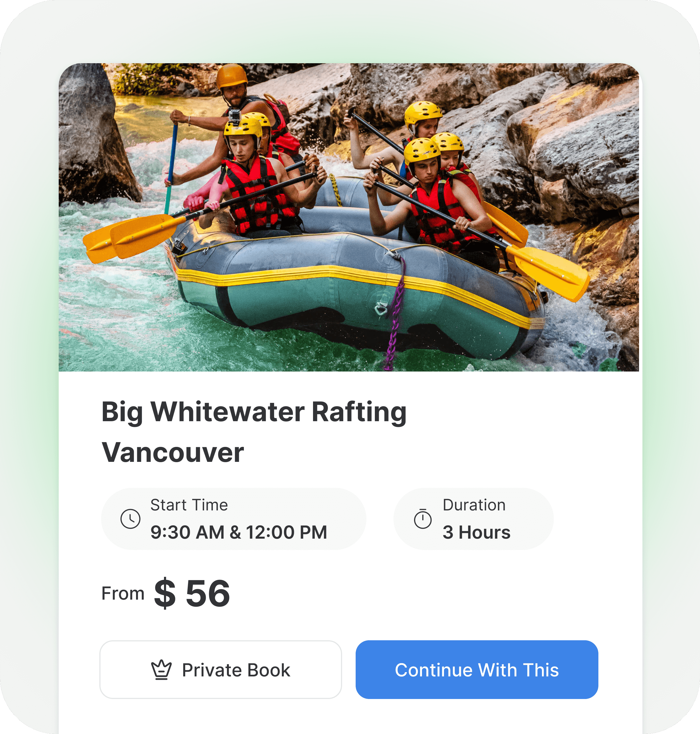Click the Duration info pill background
Viewport: 700px width, 734px height.
pos(474,519)
